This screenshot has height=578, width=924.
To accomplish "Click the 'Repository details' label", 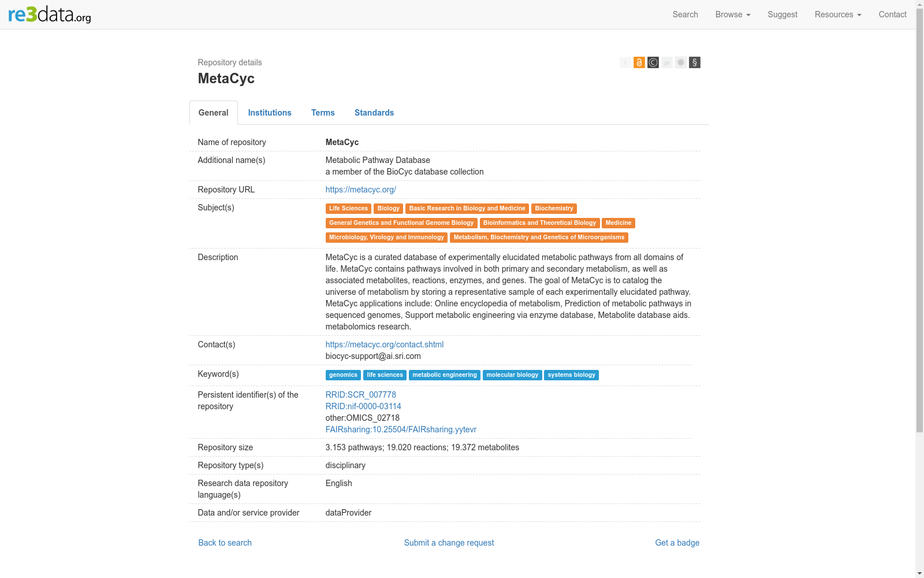I will (x=230, y=62).
